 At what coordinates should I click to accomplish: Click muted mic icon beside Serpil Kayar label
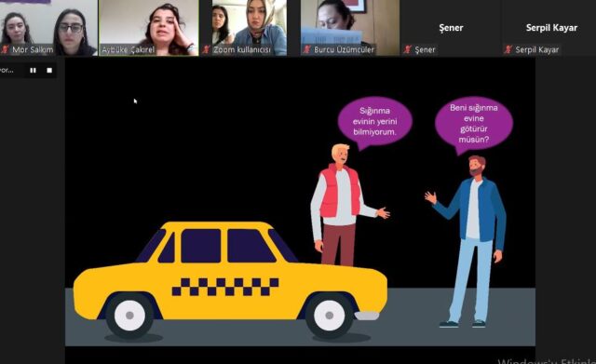pos(508,49)
